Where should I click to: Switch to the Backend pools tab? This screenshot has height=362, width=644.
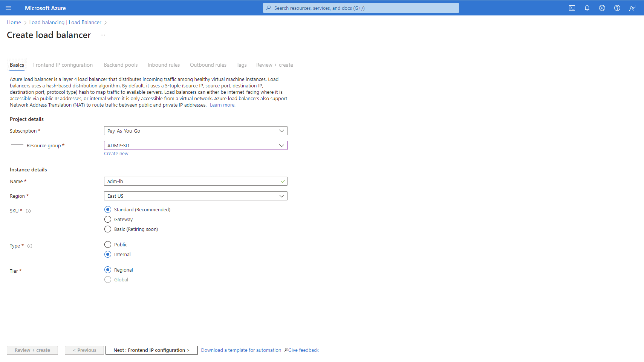click(121, 65)
